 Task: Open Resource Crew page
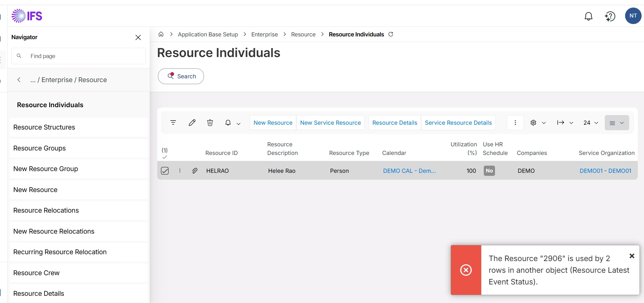tap(78, 273)
